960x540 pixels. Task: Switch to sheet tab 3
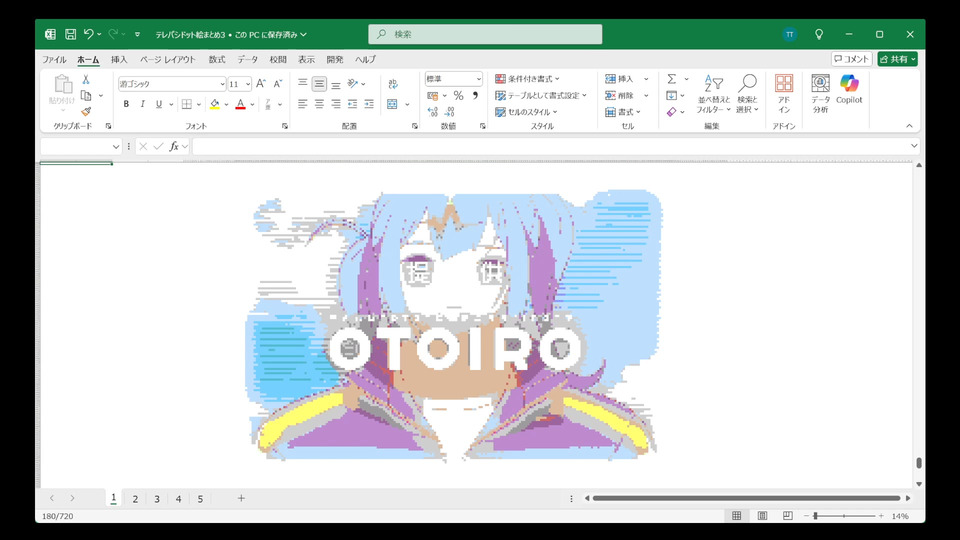pos(157,499)
